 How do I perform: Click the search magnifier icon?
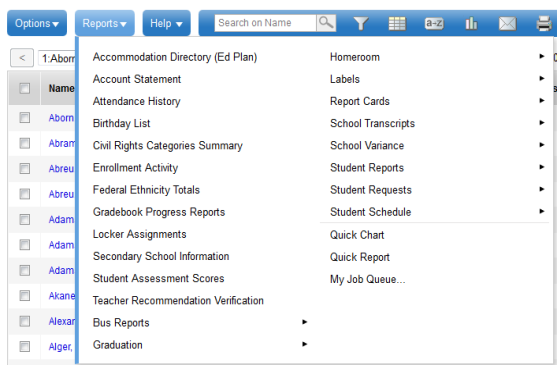326,23
